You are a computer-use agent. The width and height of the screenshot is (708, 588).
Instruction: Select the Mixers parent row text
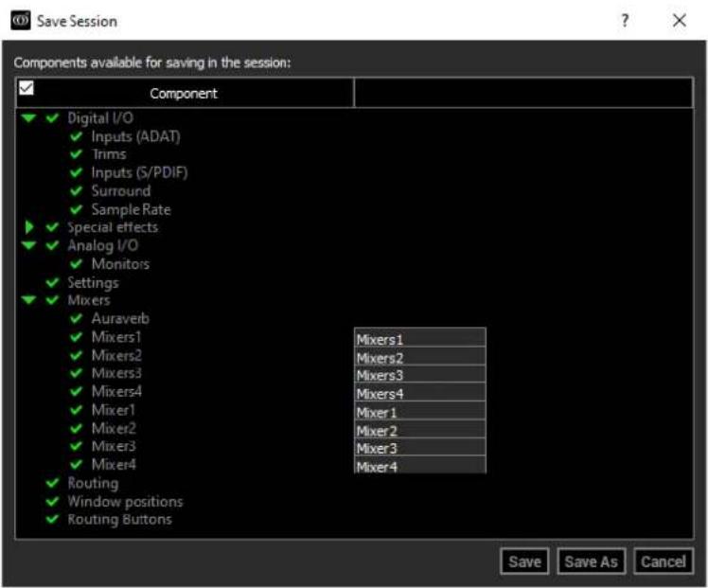(x=89, y=300)
